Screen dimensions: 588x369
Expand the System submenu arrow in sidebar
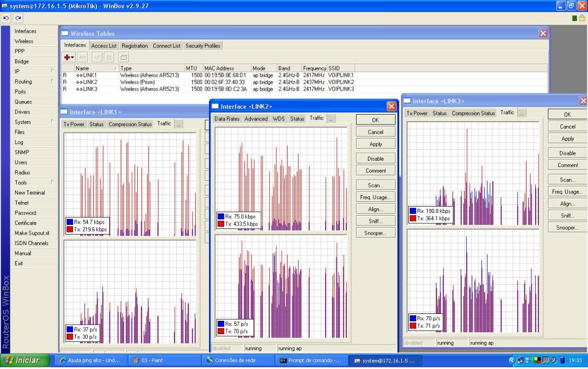click(52, 122)
